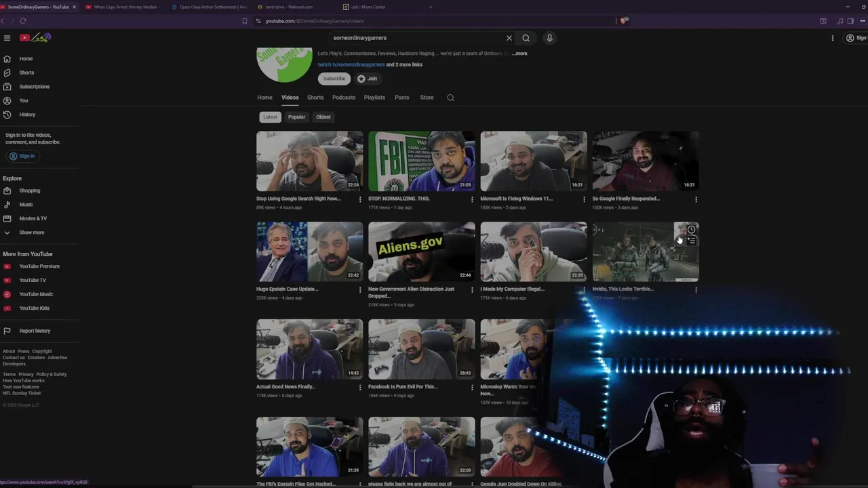Open the NFL Sunday Ticket footer link

pos(22,393)
